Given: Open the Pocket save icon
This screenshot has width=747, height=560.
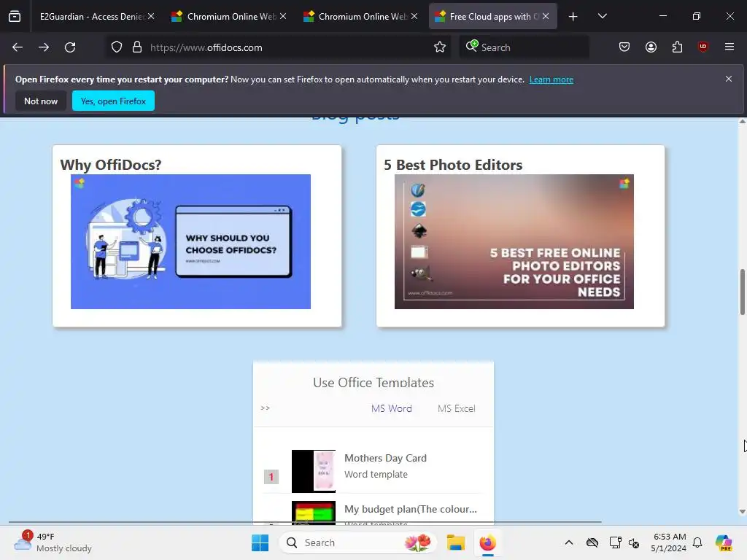Looking at the screenshot, I should coord(624,47).
